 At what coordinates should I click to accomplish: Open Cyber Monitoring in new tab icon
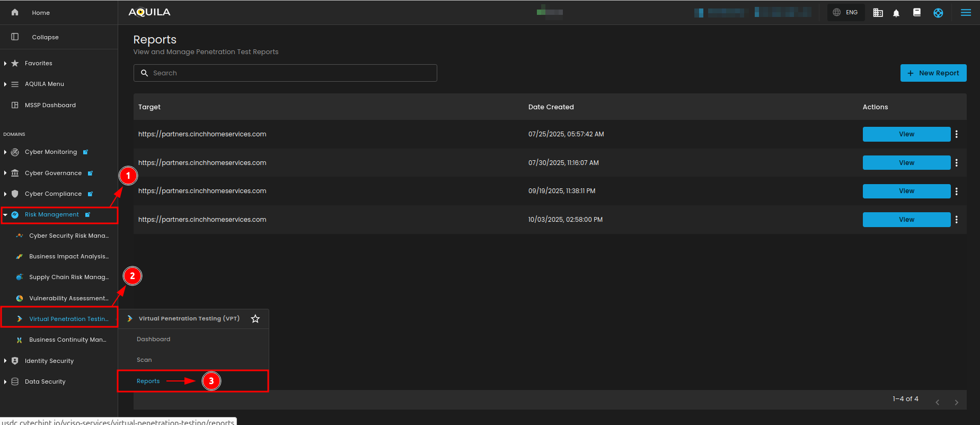point(85,152)
